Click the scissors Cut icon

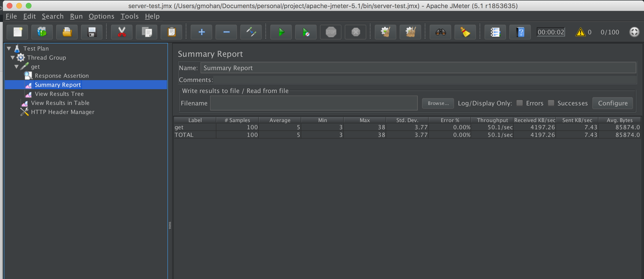(122, 32)
